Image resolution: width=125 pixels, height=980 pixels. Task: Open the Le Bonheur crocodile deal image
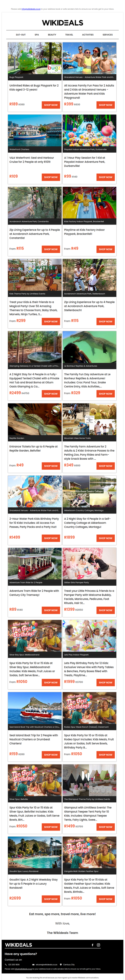[x=90, y=347]
